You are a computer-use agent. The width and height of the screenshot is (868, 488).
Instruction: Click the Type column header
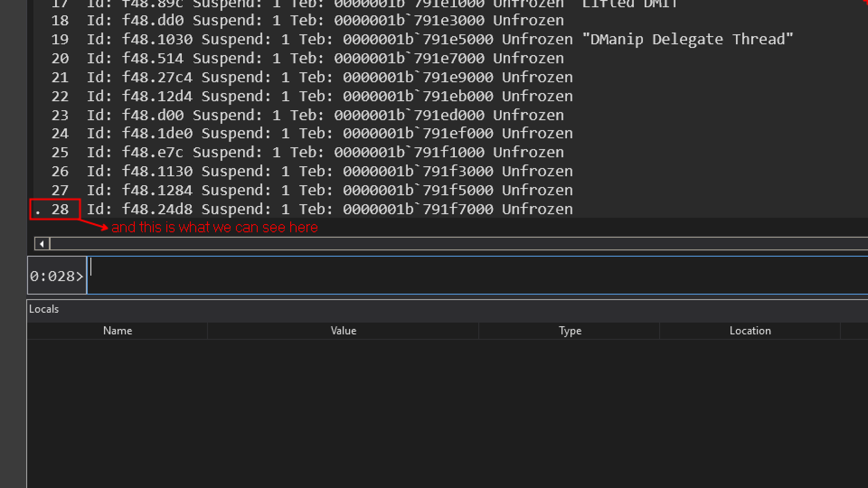pyautogui.click(x=570, y=331)
